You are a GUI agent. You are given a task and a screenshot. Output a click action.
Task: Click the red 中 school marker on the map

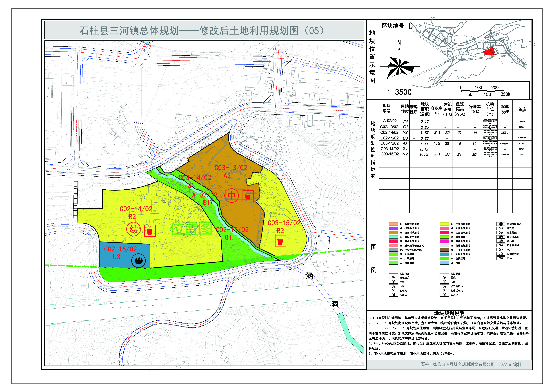(x=232, y=195)
